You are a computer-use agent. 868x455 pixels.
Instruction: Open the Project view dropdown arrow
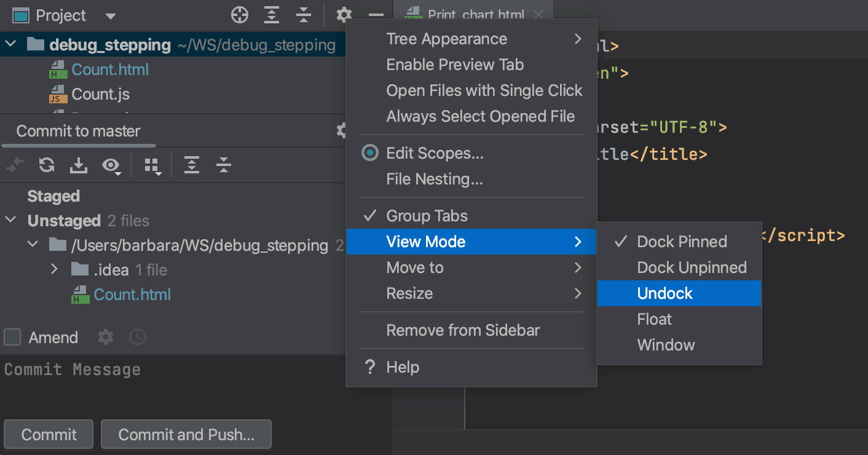110,16
